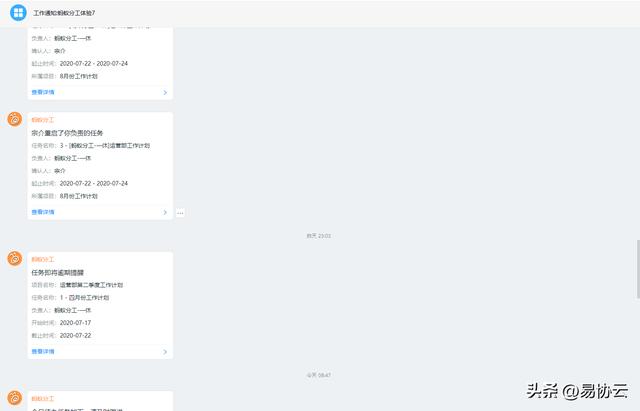
Task: Open 查看详情 on the 宗介重启了你负责的任务 card
Action: point(43,212)
